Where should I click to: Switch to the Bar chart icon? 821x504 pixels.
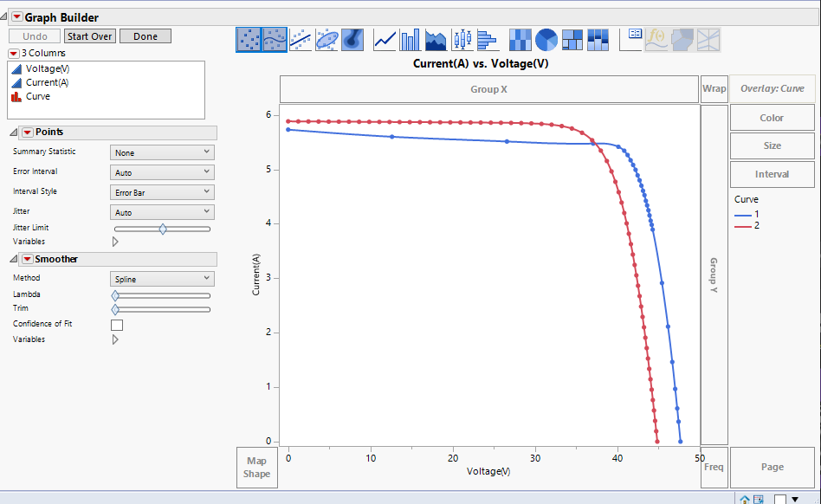410,40
